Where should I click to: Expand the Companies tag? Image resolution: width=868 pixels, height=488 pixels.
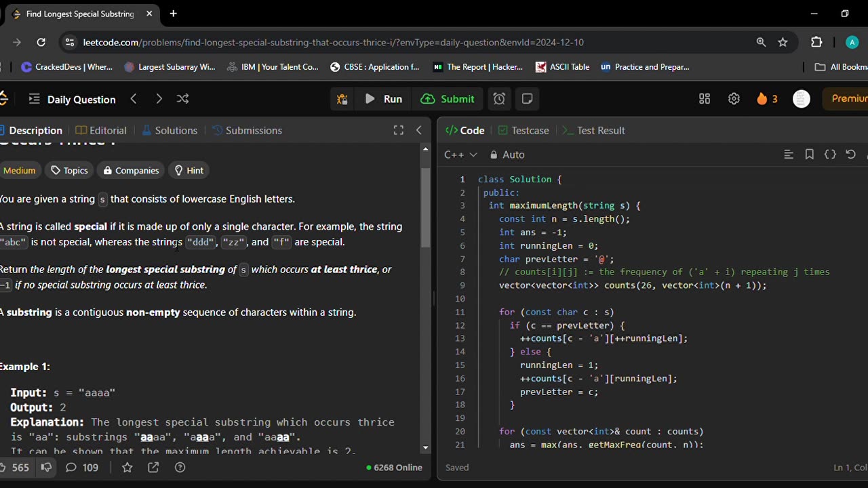click(130, 170)
